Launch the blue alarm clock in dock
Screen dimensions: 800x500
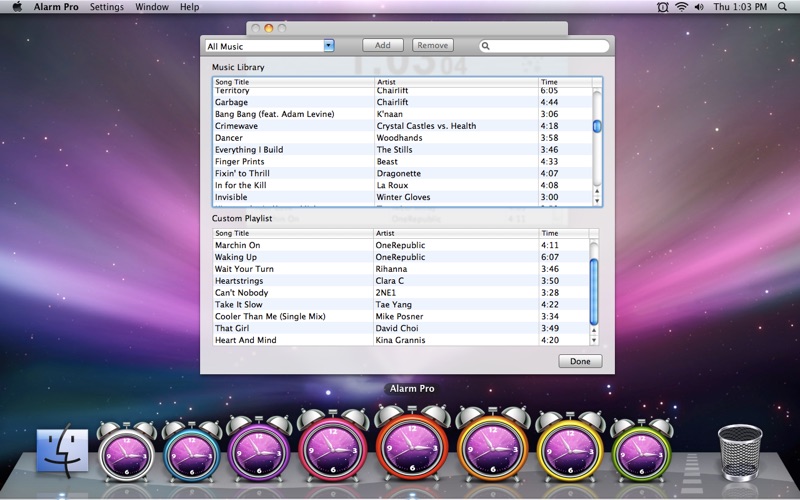click(x=192, y=451)
